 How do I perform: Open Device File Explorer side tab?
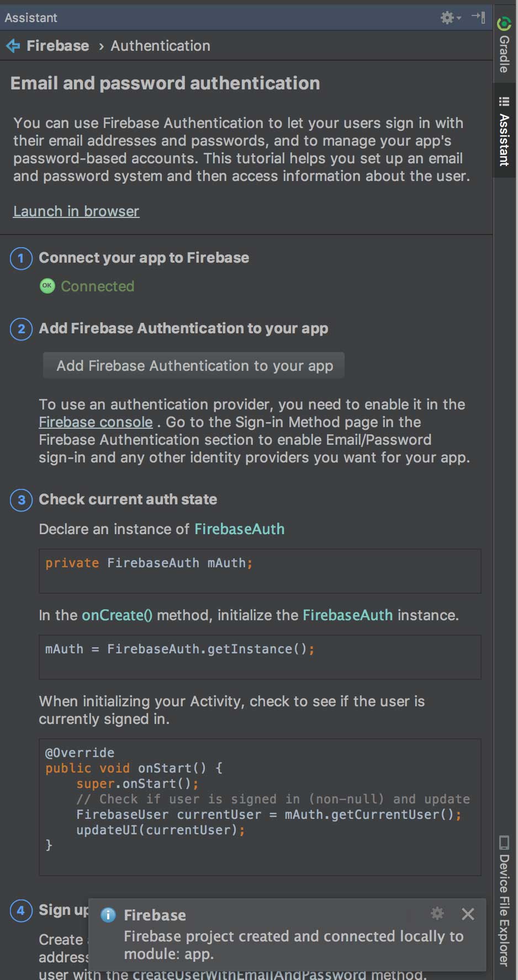(504, 901)
